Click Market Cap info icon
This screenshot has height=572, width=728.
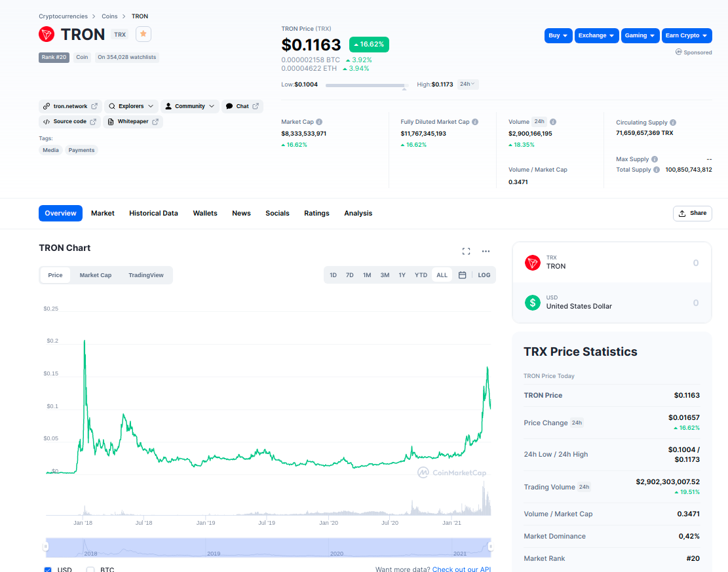[319, 122]
